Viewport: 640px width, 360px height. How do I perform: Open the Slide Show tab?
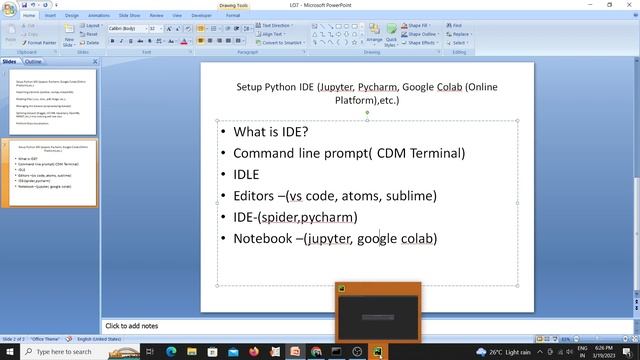tap(129, 16)
